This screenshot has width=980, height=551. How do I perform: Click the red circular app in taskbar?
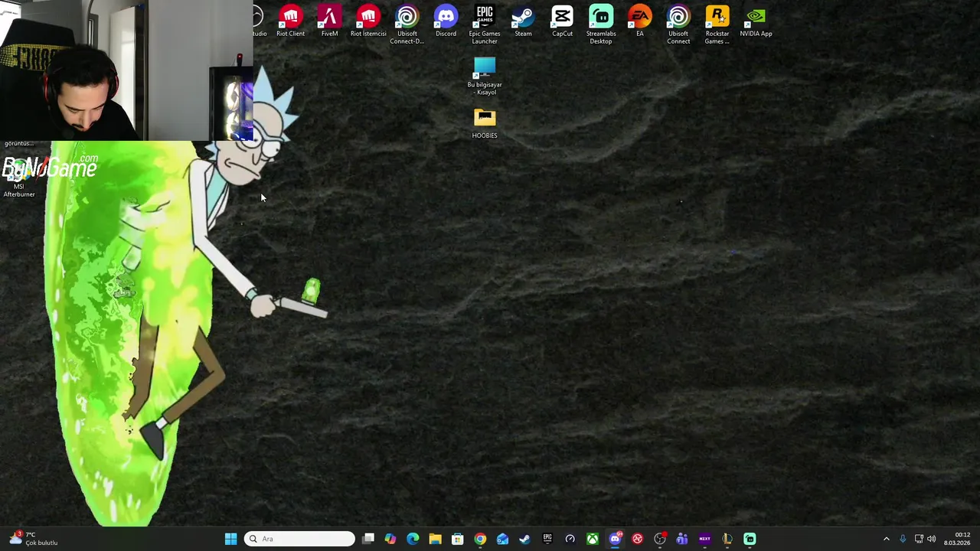coord(637,539)
